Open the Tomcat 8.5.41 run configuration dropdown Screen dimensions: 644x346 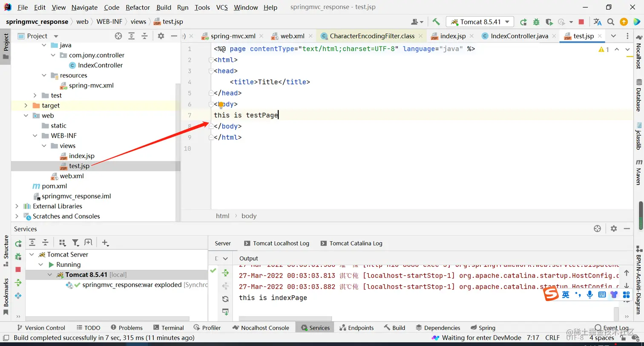(480, 22)
